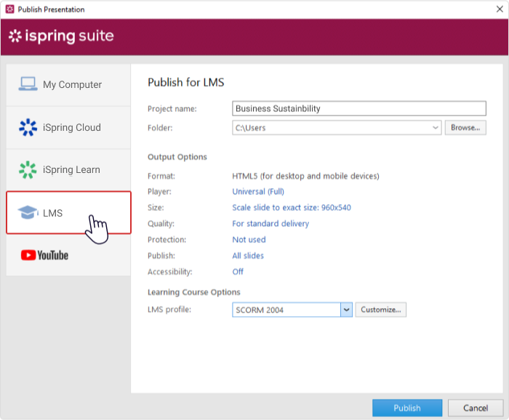Open the Universal (Full) player settings
The height and width of the screenshot is (420, 509).
pos(258,192)
